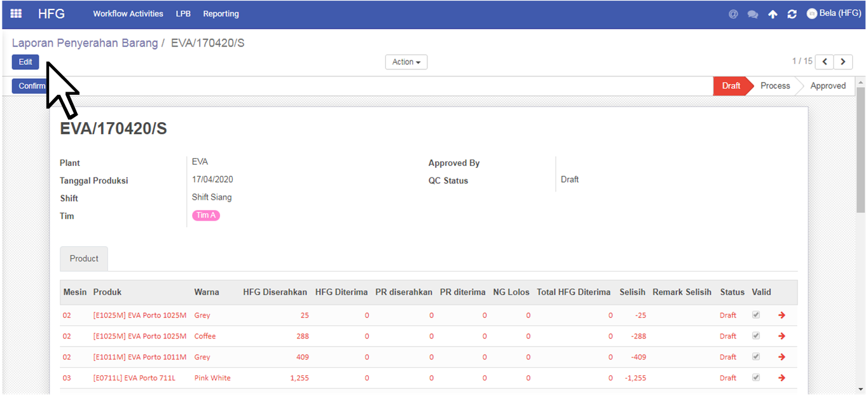This screenshot has width=868, height=395.
Task: Click the @ mentions icon
Action: 733,14
